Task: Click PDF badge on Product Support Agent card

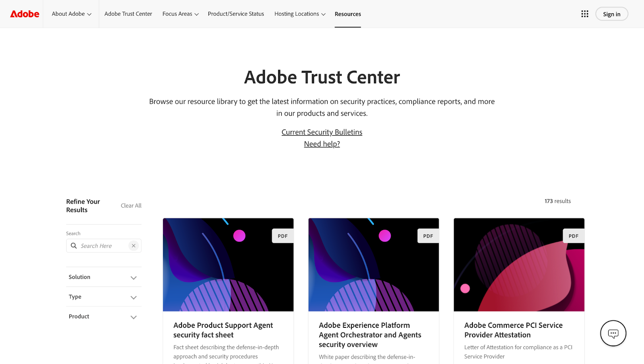Action: pos(283,236)
